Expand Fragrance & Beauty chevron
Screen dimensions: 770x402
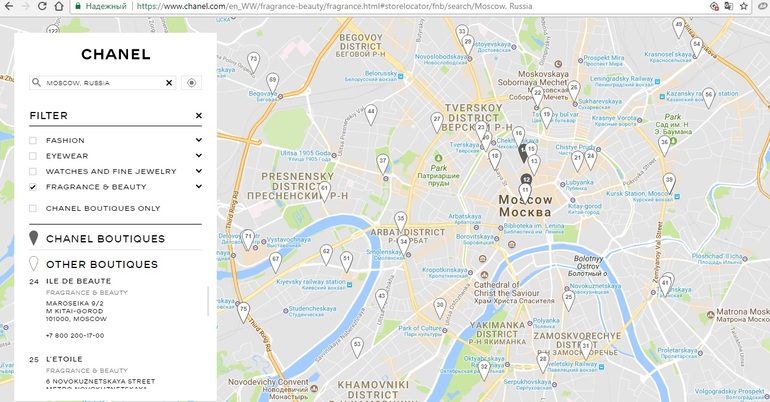(199, 187)
